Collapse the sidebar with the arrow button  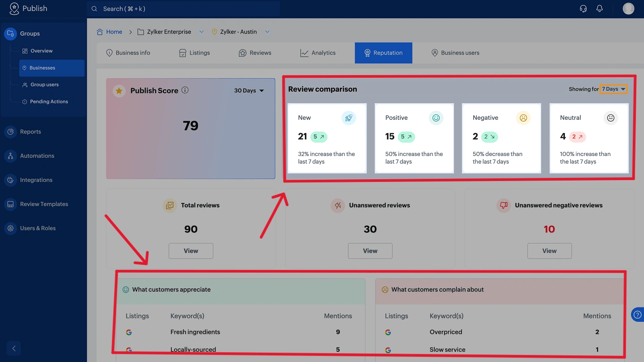(14, 348)
